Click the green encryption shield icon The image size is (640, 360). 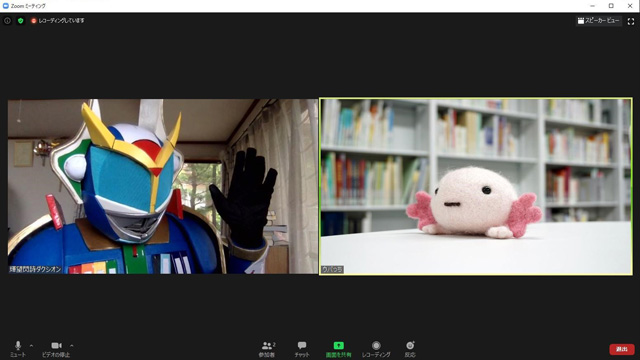click(x=20, y=20)
